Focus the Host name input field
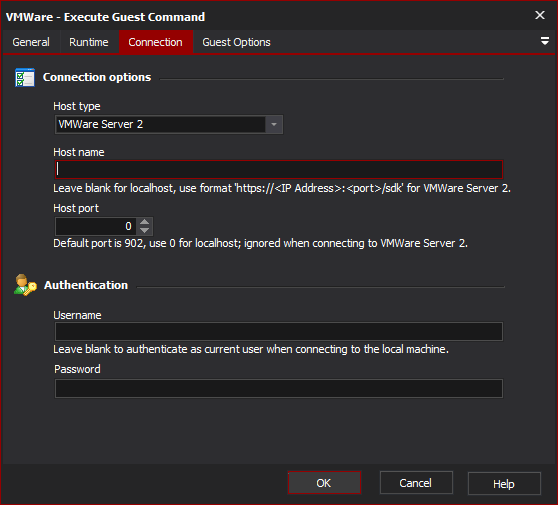558x505 pixels. tap(279, 169)
